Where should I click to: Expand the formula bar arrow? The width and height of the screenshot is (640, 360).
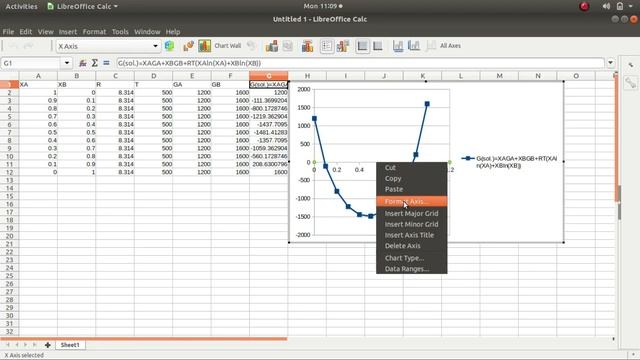coord(610,63)
